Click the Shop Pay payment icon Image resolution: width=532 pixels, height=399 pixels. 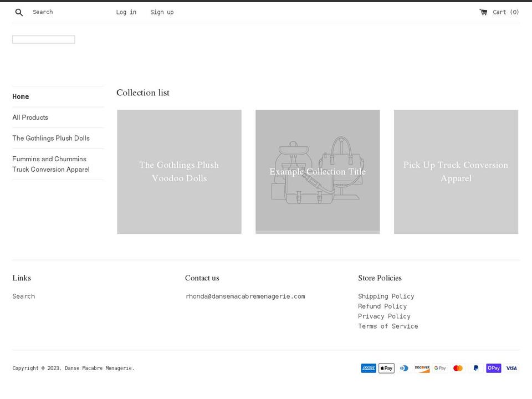[x=494, y=368]
